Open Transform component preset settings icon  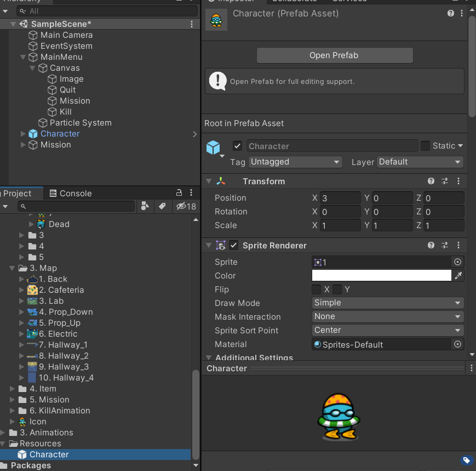pos(445,181)
